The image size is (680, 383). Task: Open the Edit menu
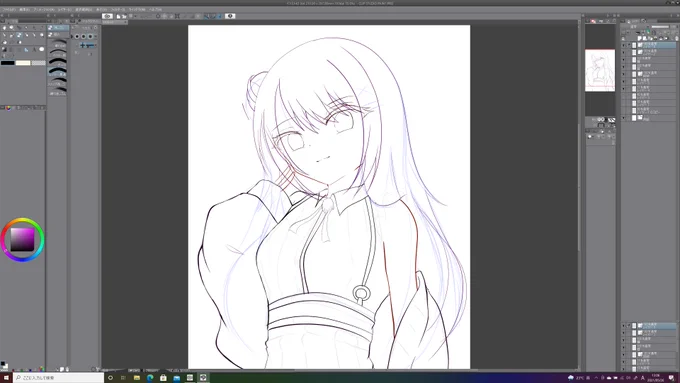pos(24,9)
